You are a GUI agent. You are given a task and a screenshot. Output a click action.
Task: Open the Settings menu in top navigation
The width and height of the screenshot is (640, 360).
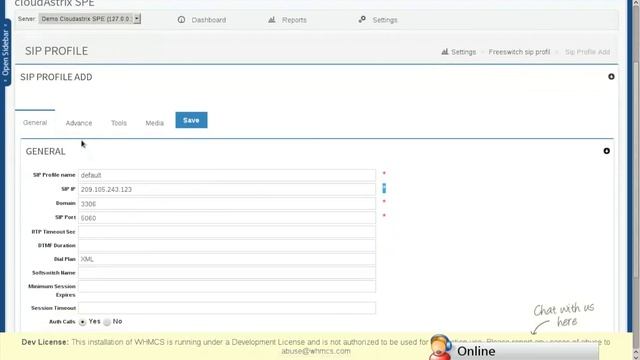click(x=384, y=20)
